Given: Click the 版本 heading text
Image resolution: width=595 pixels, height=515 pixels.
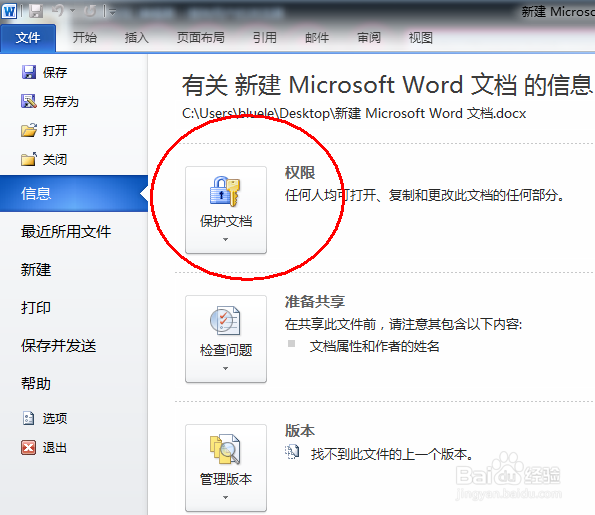Looking at the screenshot, I should (300, 431).
